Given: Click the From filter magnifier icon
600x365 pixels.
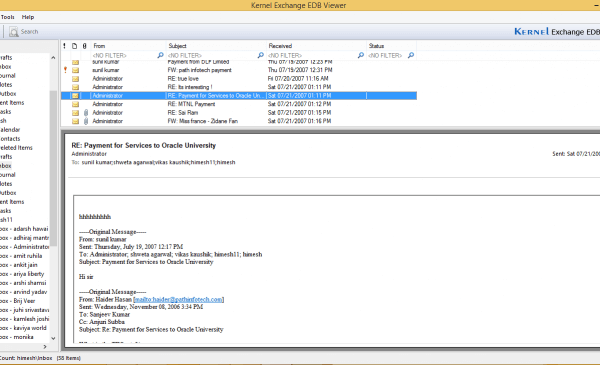Looking at the screenshot, I should (160, 55).
